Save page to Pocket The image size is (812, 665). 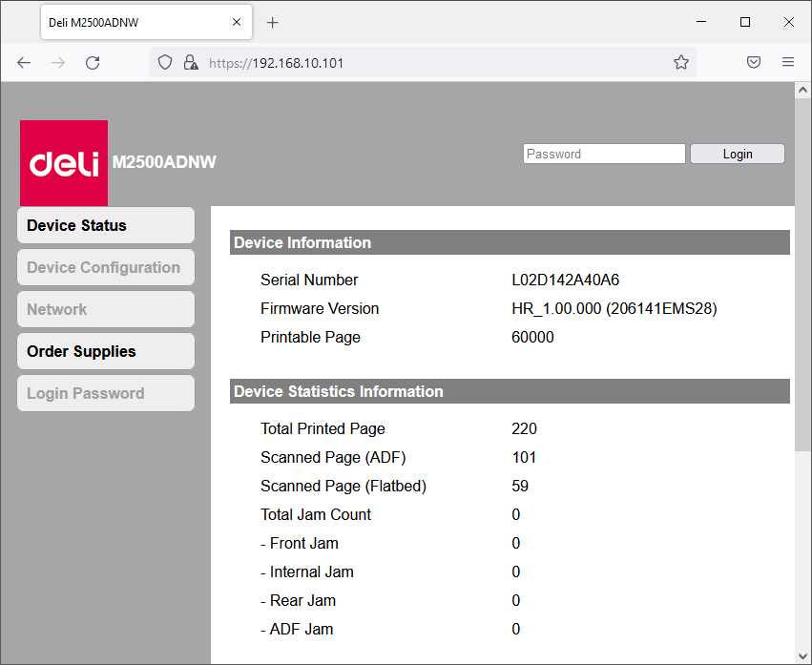click(x=754, y=63)
